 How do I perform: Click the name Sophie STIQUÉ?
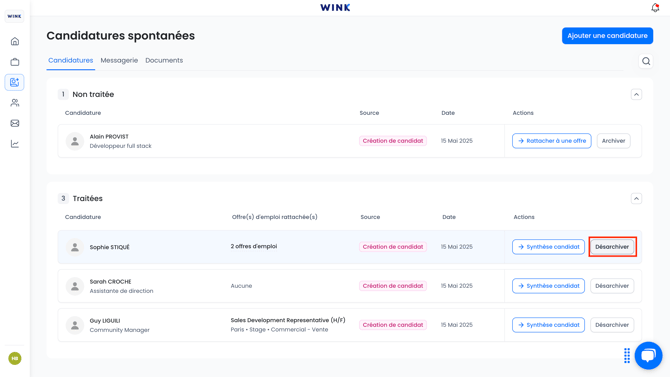click(x=109, y=247)
